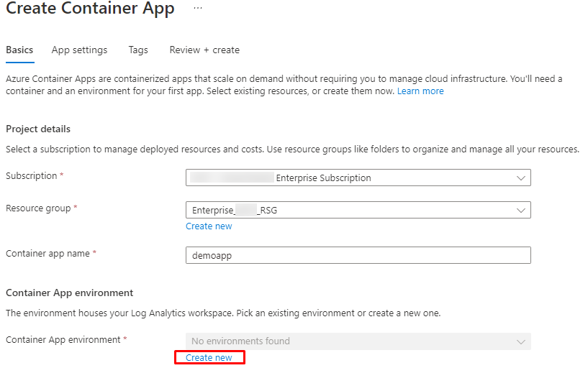Click the Subscription field label

coord(31,176)
